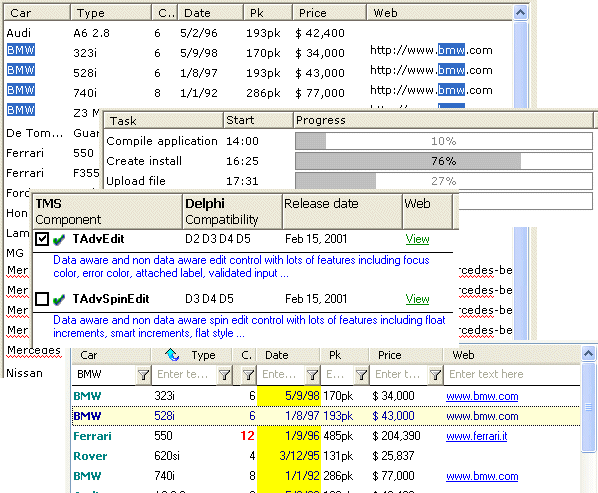The height and width of the screenshot is (493, 598).
Task: Select the Ferrari cell in filtered car grid
Action: pyautogui.click(x=92, y=436)
